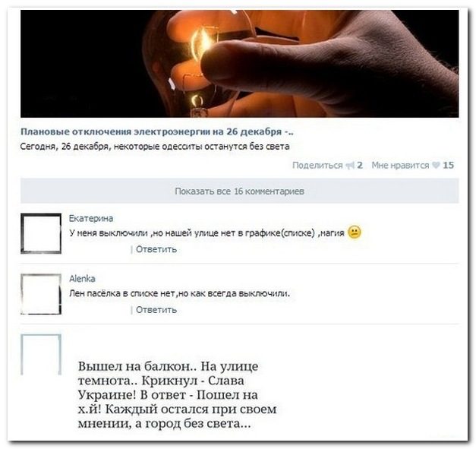This screenshot has height=449, width=476.
Task: Expand 'Показать все 16 комментариев' bar
Action: tap(239, 191)
